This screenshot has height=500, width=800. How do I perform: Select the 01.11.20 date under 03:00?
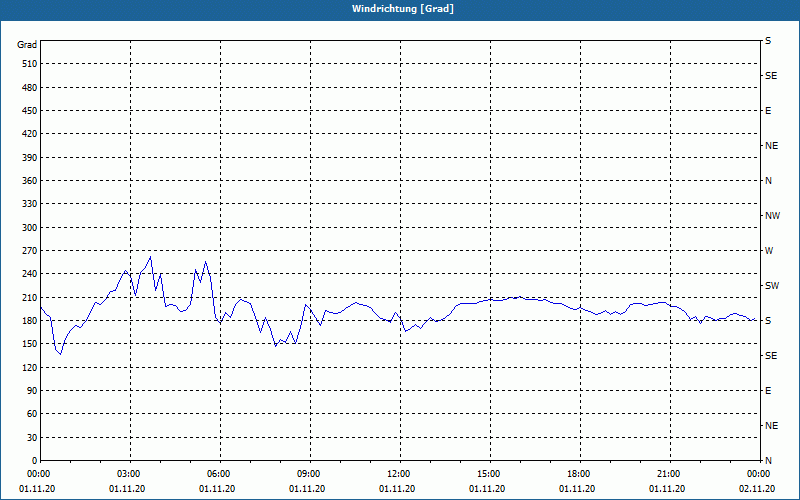[127, 489]
